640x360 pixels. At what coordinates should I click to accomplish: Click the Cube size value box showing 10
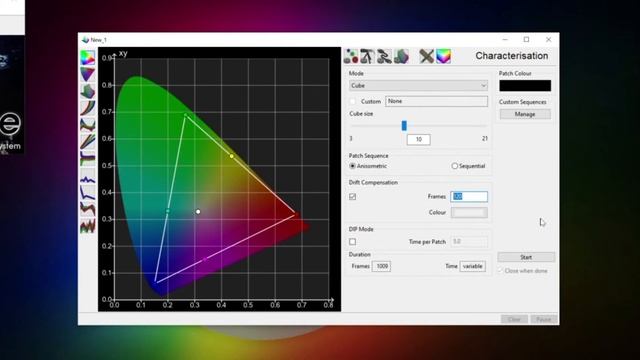[418, 140]
